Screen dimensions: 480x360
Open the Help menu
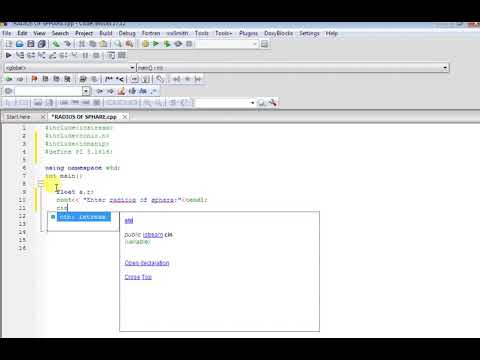click(x=332, y=33)
